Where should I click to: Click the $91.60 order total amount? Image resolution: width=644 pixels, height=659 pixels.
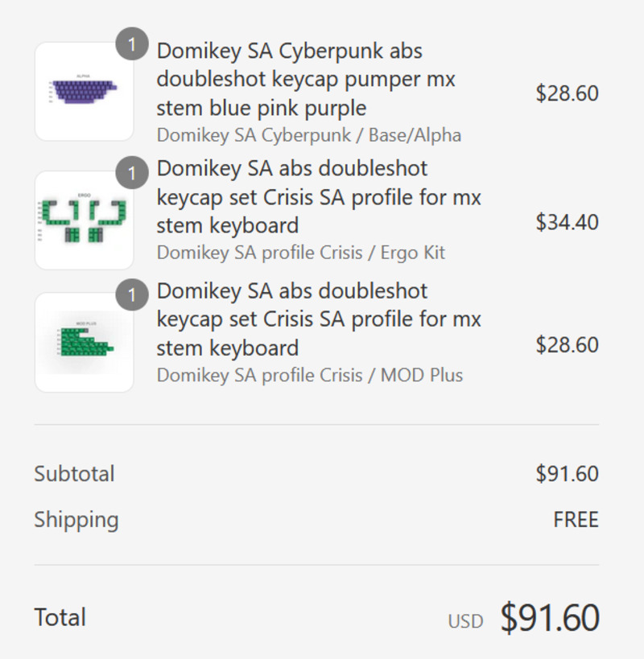549,618
